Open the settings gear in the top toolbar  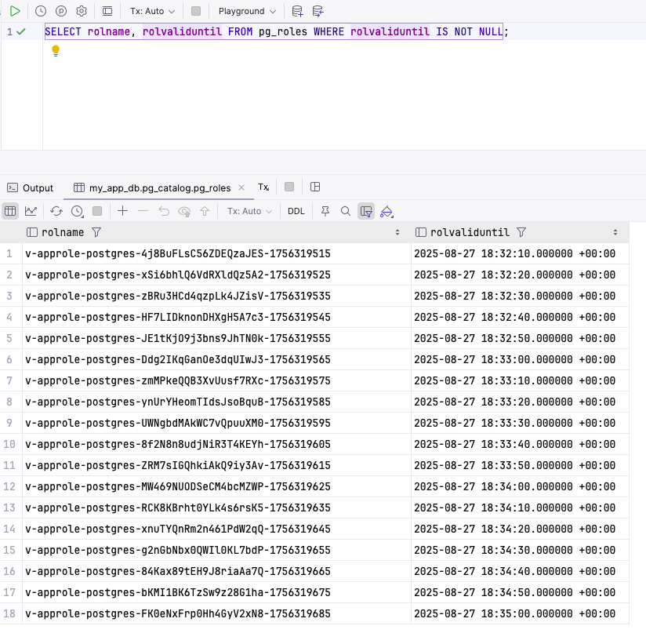(x=81, y=11)
